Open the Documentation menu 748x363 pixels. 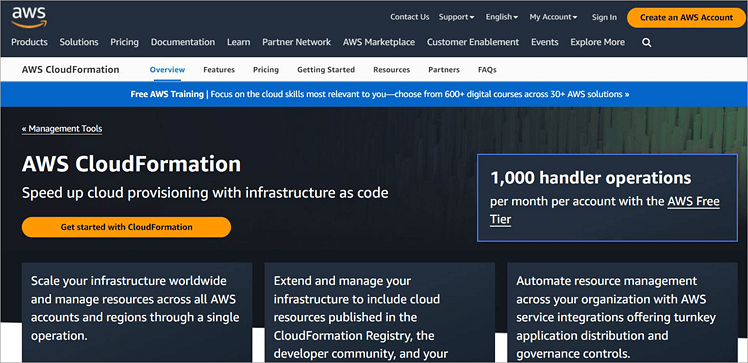pos(183,42)
